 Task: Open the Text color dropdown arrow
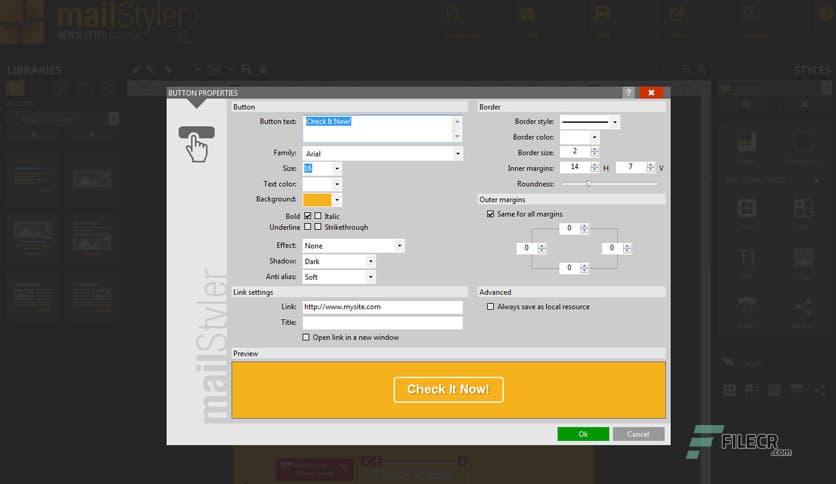click(x=337, y=184)
